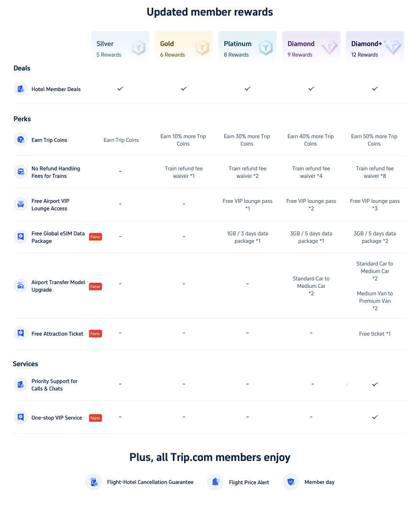Screen dimensions: 420x508
Task: Click the Airport VIP Lounge sofa icon
Action: [x=21, y=204]
